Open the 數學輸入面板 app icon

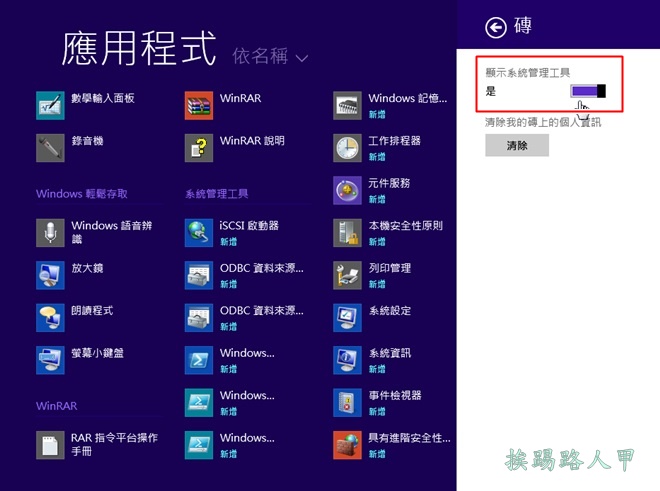tap(50, 105)
